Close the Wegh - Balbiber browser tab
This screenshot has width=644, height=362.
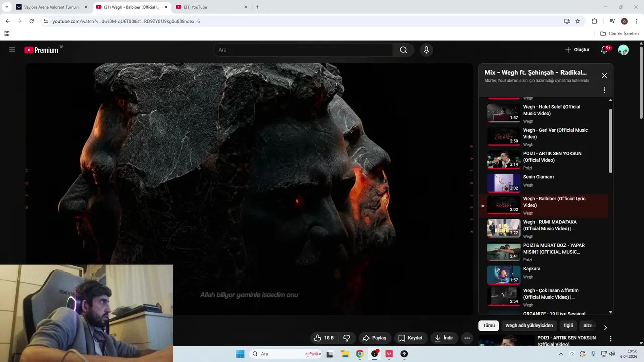point(166,7)
